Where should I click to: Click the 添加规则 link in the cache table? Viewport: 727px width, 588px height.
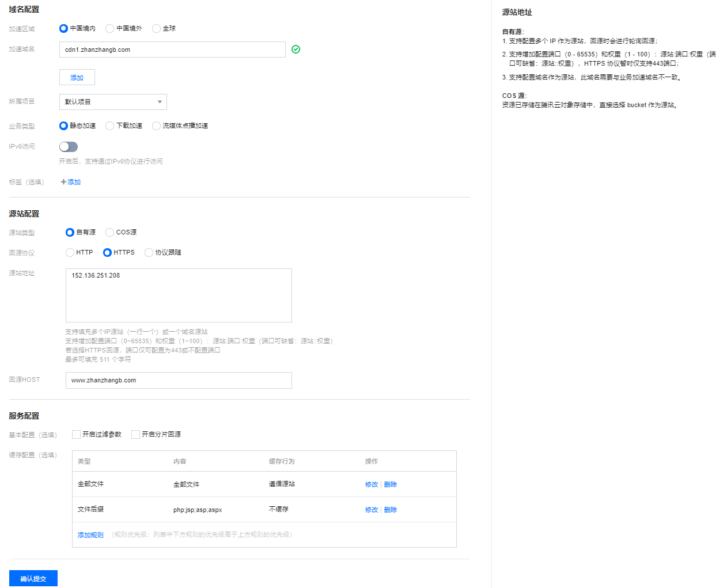90,535
